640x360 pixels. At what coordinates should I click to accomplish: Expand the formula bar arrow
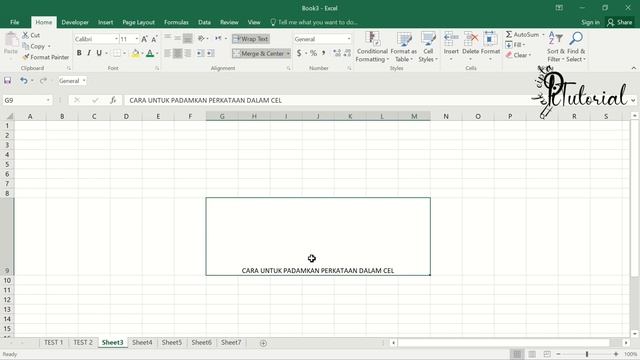tap(633, 100)
